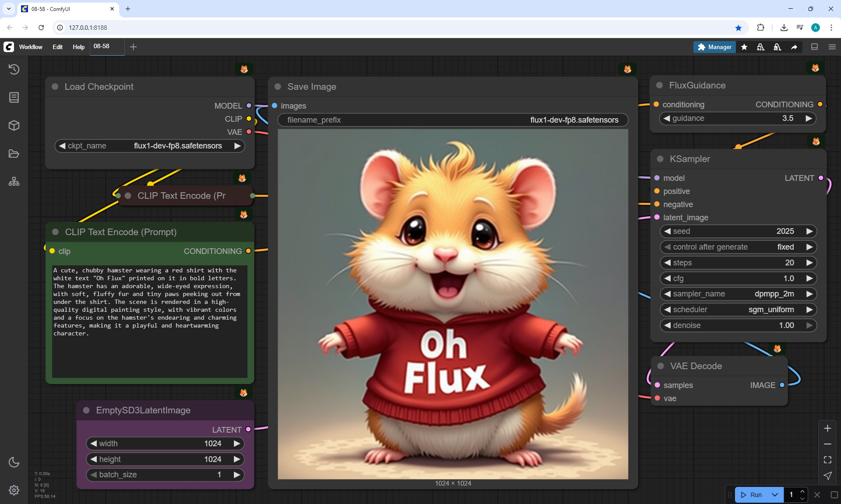Click the fit view canvas icon
Screen dimensions: 841x504
827,460
